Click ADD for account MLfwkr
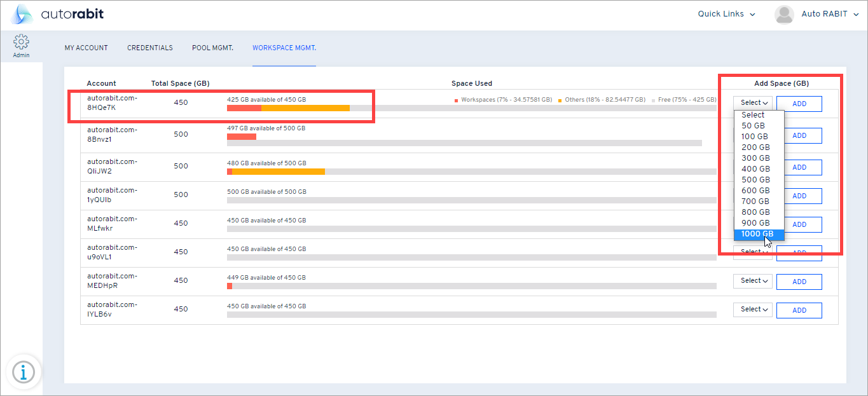 point(799,224)
